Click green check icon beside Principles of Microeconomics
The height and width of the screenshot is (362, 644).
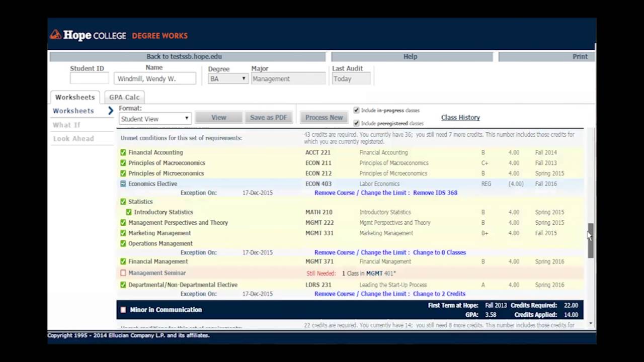[x=123, y=173]
